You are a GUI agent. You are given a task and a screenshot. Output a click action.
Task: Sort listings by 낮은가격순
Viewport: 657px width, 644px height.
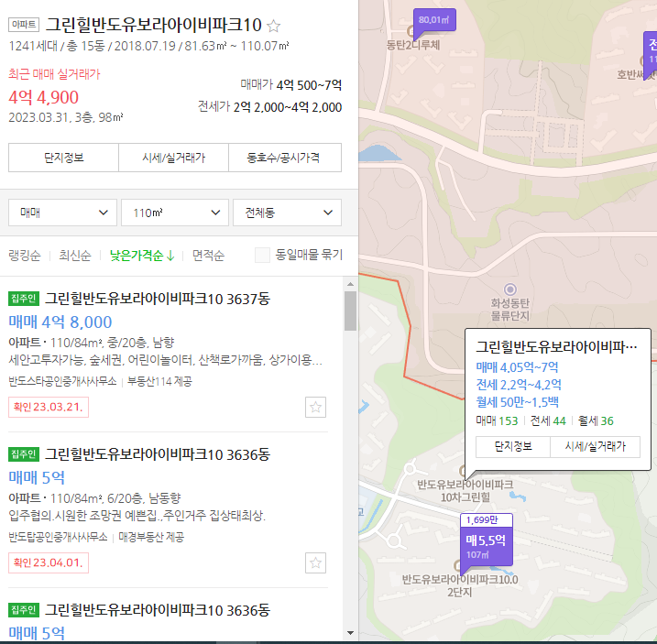pos(142,256)
